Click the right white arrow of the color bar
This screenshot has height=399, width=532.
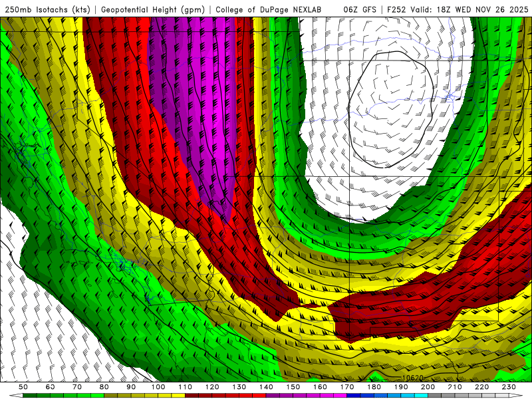(x=516, y=396)
